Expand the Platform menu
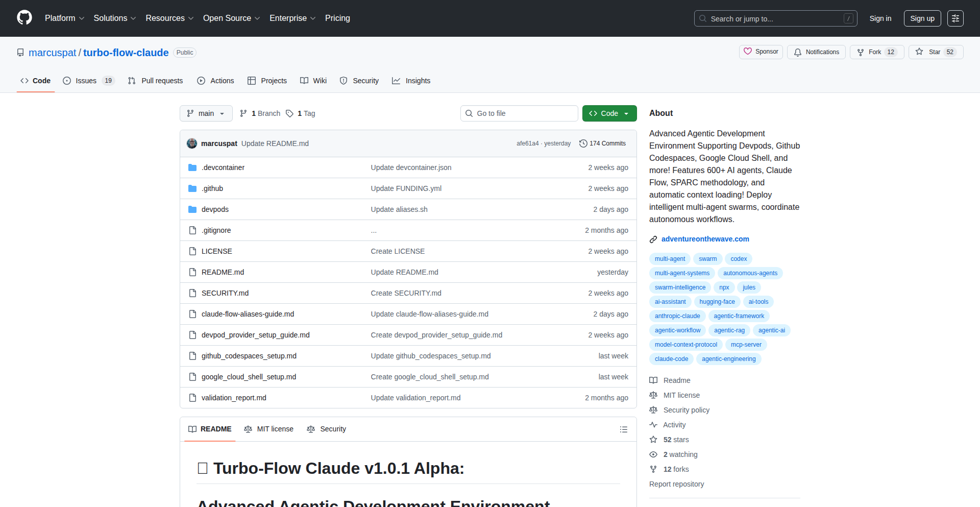Image resolution: width=980 pixels, height=507 pixels. click(x=64, y=18)
